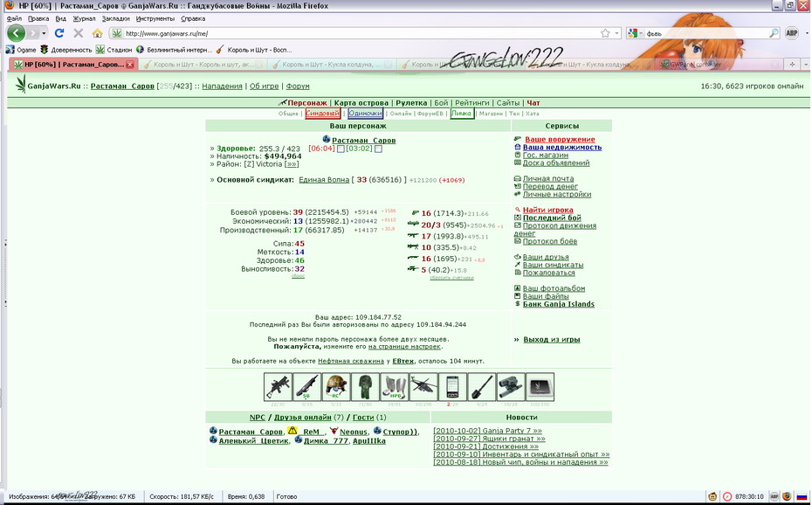Open the RC helmet equipment slot

pyautogui.click(x=335, y=387)
